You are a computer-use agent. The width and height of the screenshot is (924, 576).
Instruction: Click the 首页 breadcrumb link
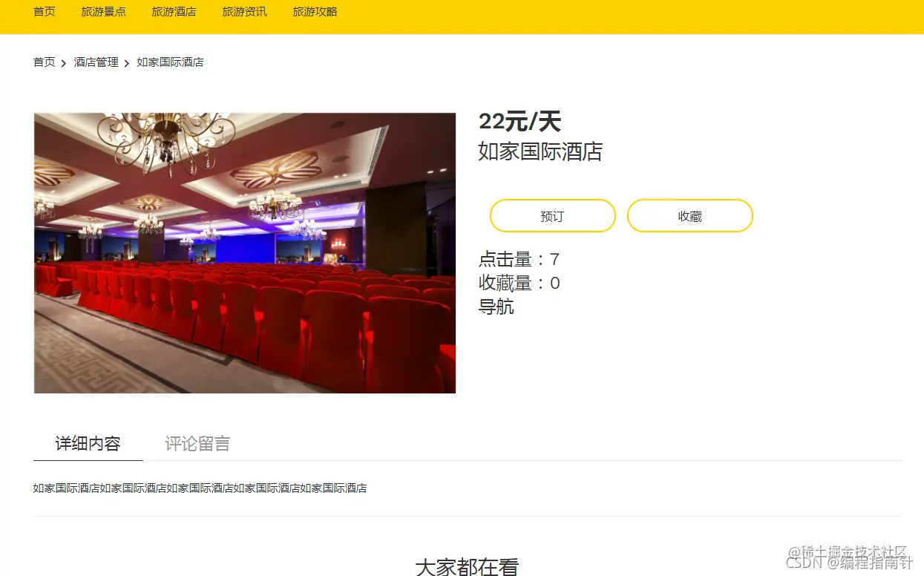point(45,62)
